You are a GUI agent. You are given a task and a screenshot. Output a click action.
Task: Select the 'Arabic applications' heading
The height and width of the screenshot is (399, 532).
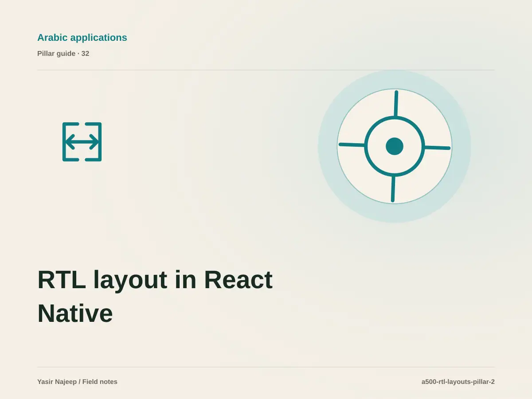(x=82, y=38)
